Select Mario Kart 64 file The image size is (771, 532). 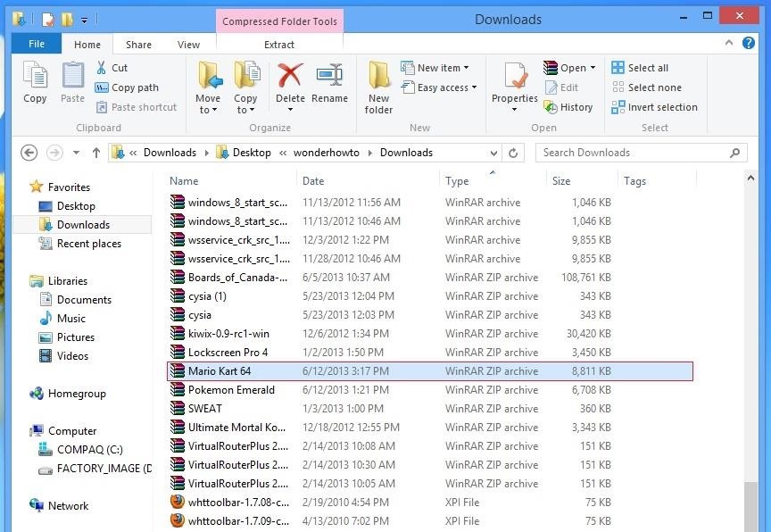click(430, 371)
